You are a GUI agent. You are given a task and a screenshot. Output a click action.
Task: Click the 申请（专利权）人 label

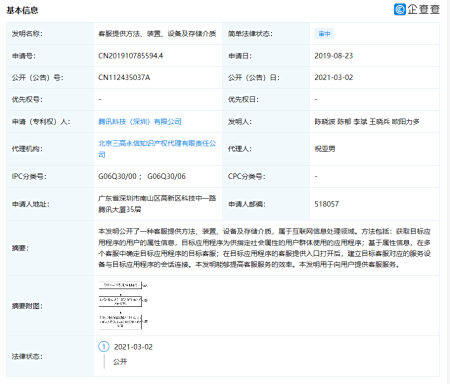tap(41, 122)
